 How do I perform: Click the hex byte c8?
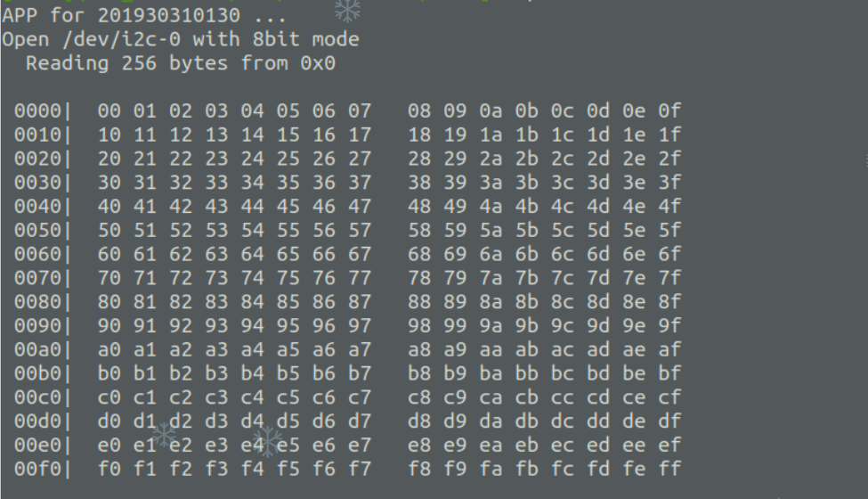click(x=419, y=397)
